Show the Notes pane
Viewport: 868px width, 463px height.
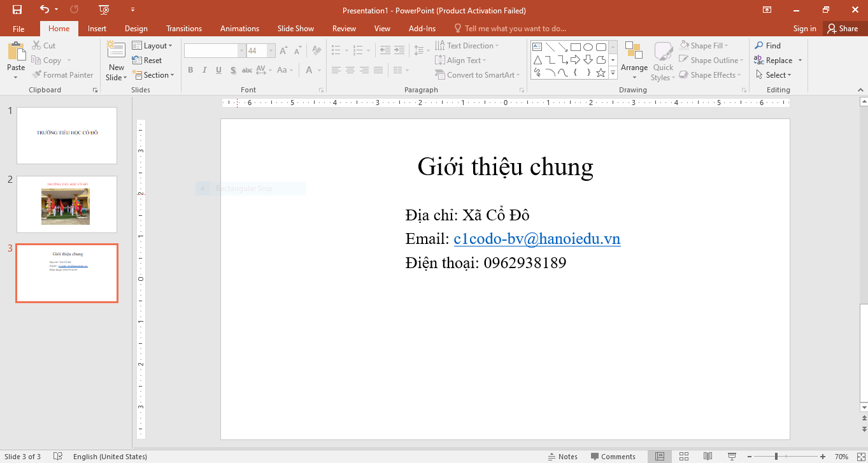point(563,456)
